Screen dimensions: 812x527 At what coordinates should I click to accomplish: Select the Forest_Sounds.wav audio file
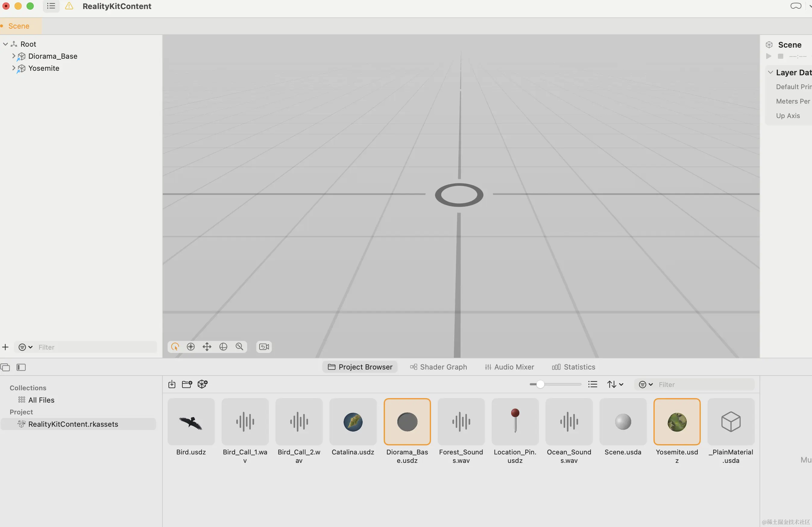click(461, 422)
